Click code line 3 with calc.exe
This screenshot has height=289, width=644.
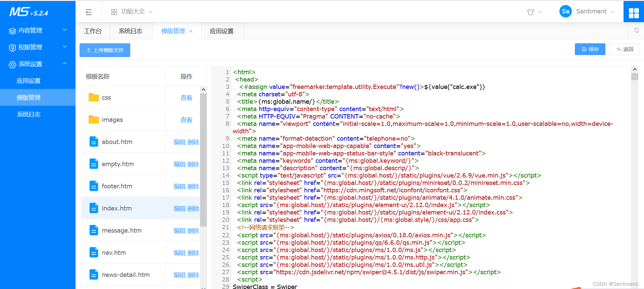362,87
